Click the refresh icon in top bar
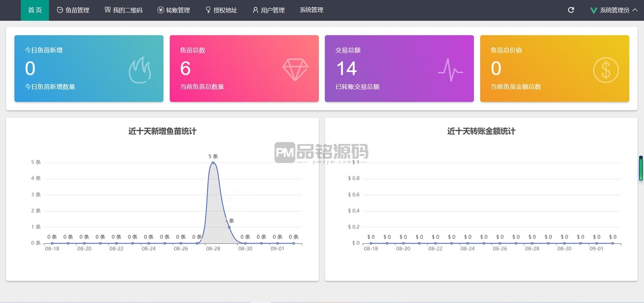 tap(571, 10)
